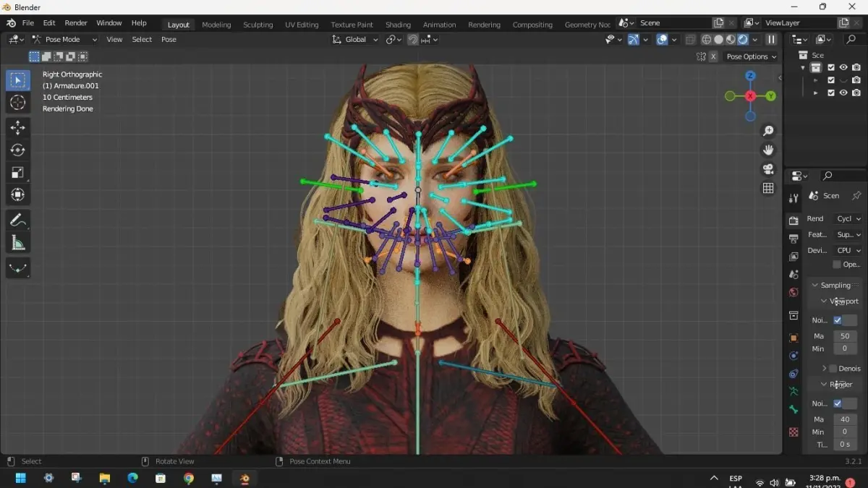868x488 pixels.
Task: Open the File menu
Action: click(x=27, y=23)
